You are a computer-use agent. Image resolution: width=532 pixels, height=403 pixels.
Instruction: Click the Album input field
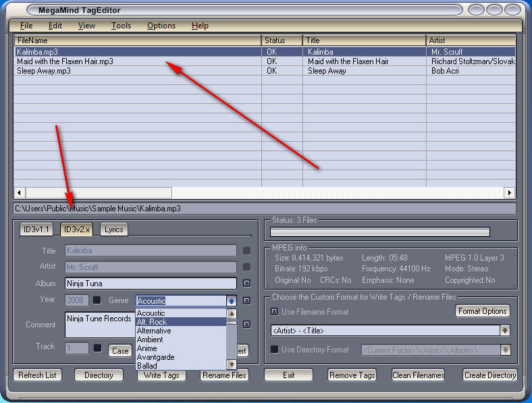coord(151,284)
